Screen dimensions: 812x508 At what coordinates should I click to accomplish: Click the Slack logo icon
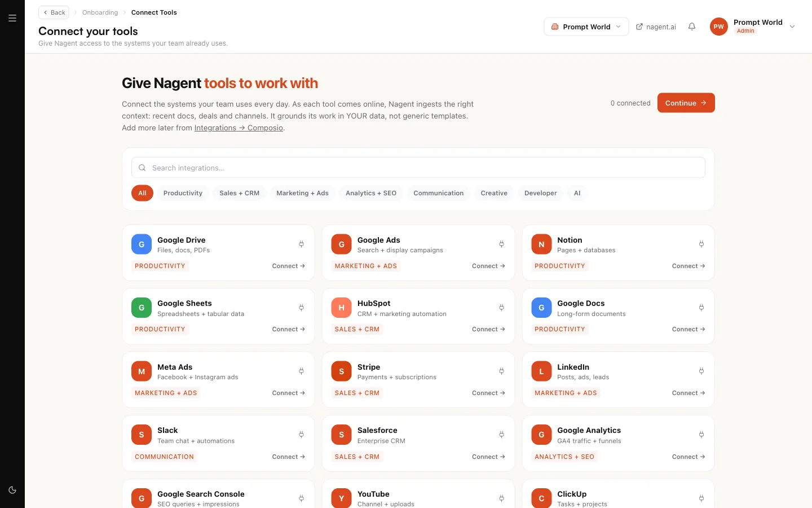tap(142, 435)
